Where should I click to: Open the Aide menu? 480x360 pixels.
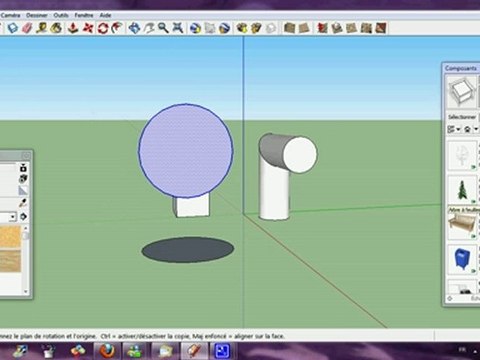pos(105,15)
